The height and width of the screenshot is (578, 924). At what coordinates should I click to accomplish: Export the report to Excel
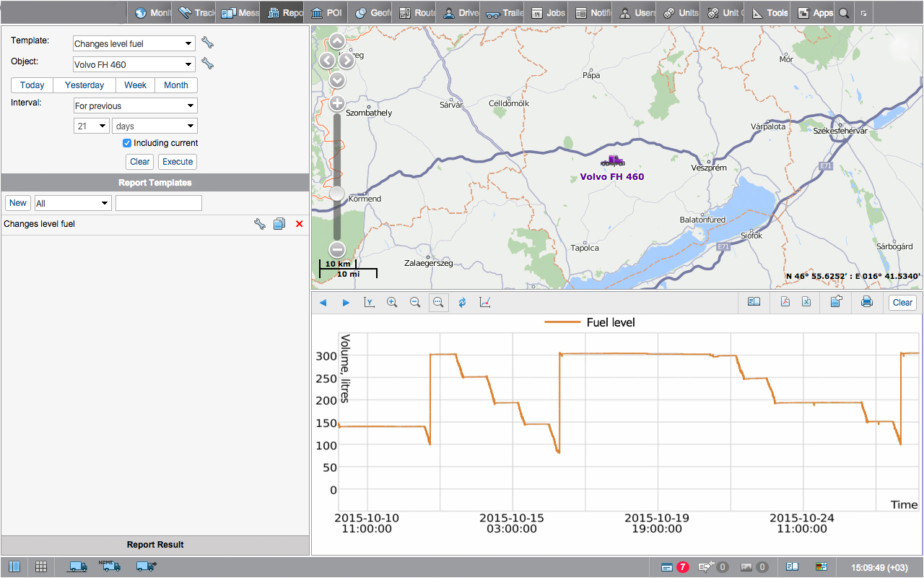pyautogui.click(x=806, y=303)
